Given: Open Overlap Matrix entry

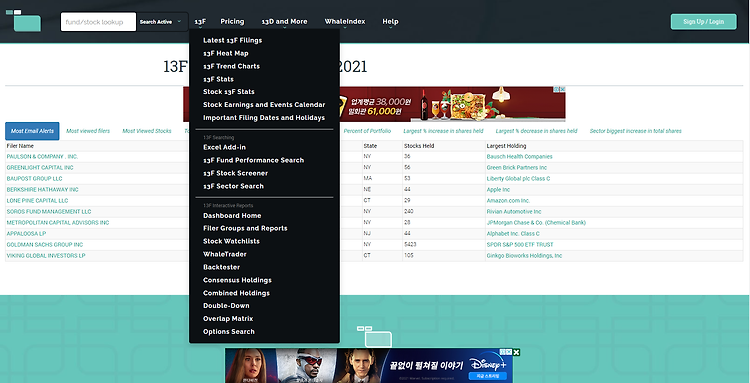Looking at the screenshot, I should (228, 318).
